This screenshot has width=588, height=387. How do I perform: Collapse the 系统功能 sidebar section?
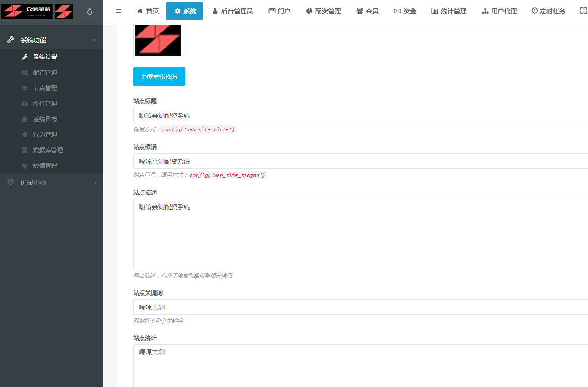coord(51,40)
